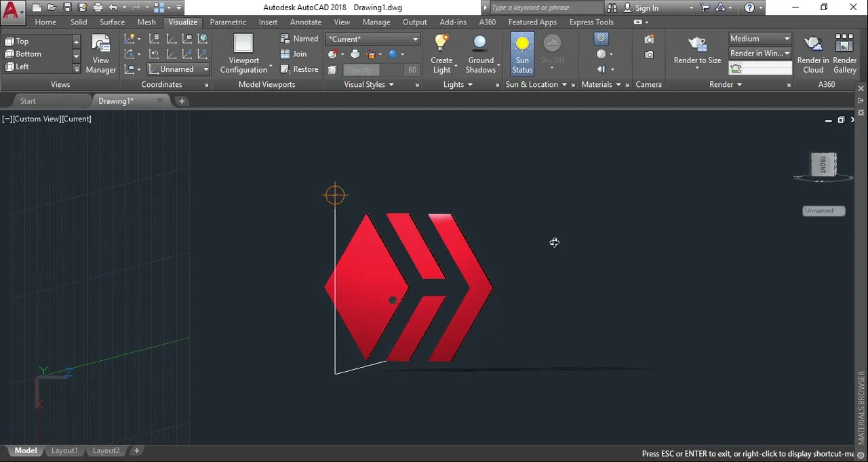Image resolution: width=868 pixels, height=462 pixels.
Task: Click the render progress bar field
Action: (x=760, y=68)
